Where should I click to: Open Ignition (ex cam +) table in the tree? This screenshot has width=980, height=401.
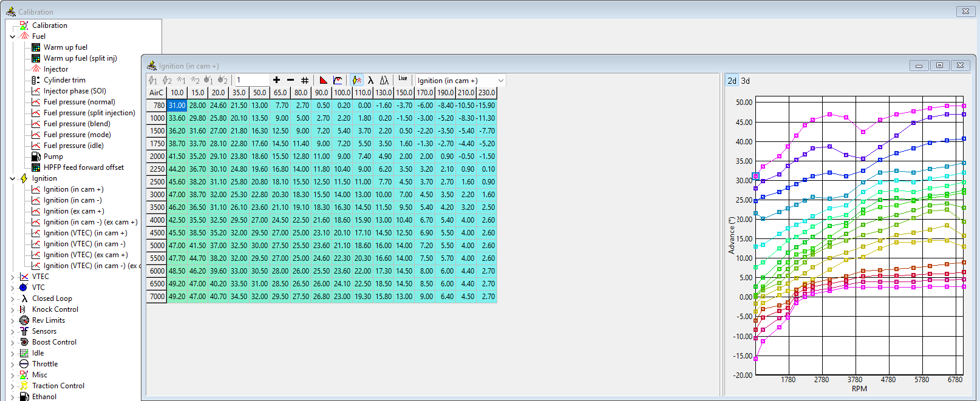(73, 211)
